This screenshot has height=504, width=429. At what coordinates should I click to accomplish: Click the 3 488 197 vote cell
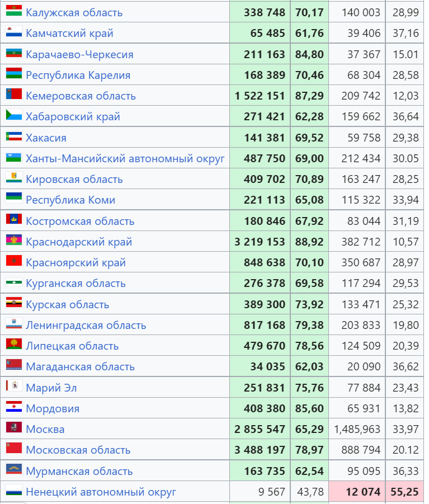pyautogui.click(x=260, y=450)
